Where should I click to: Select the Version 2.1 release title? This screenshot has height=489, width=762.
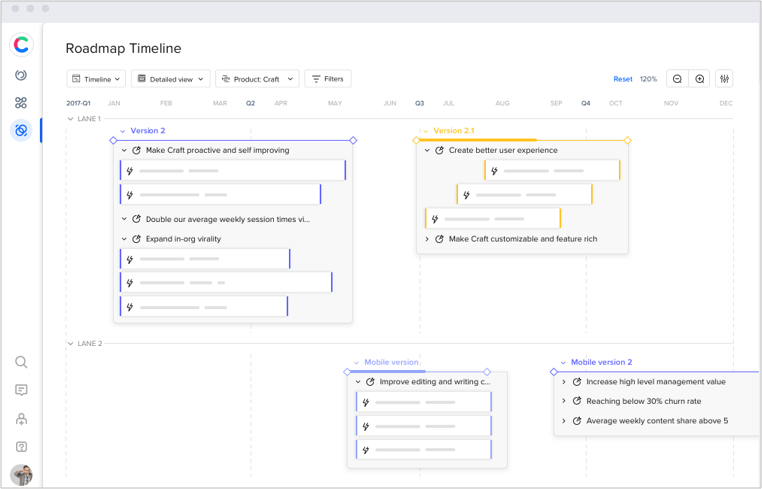[x=454, y=131]
